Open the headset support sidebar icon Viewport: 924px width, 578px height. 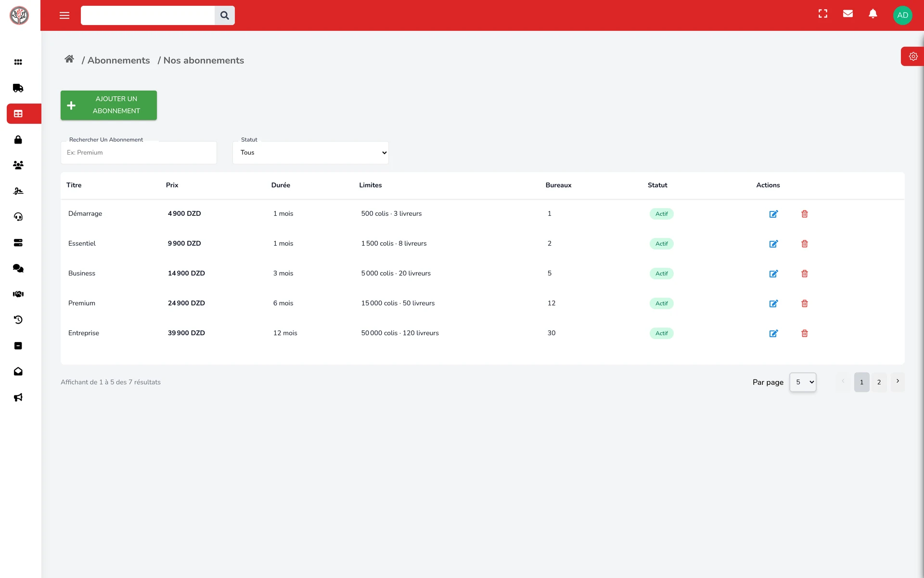click(x=18, y=217)
